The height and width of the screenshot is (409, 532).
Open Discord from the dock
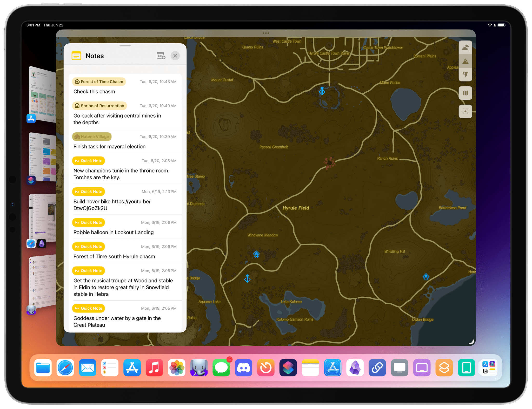tap(244, 368)
